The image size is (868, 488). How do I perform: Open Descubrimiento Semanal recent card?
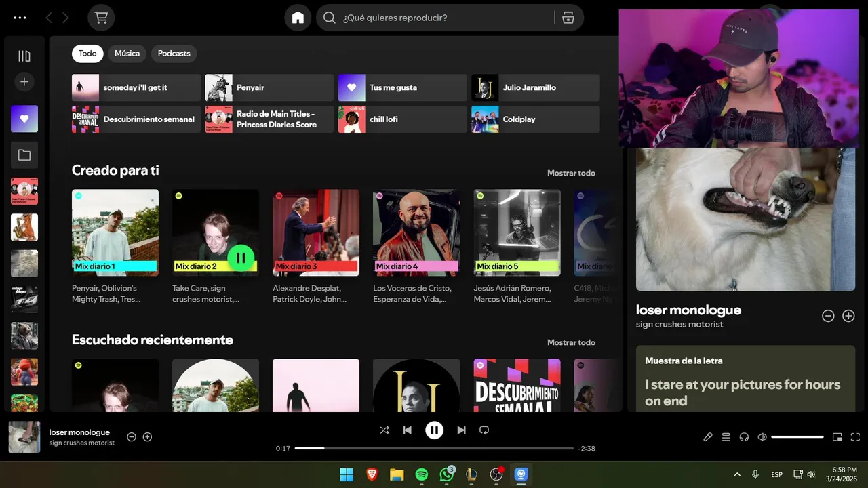click(x=517, y=385)
